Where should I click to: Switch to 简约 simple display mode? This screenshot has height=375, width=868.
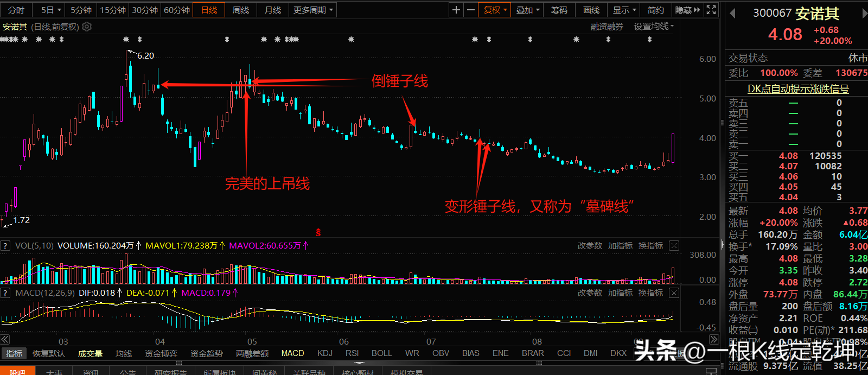[655, 10]
